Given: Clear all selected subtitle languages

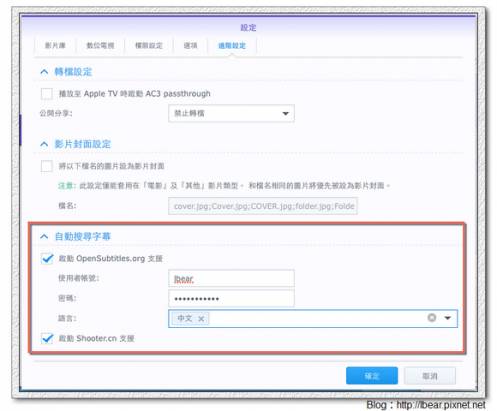Looking at the screenshot, I should pos(432,318).
